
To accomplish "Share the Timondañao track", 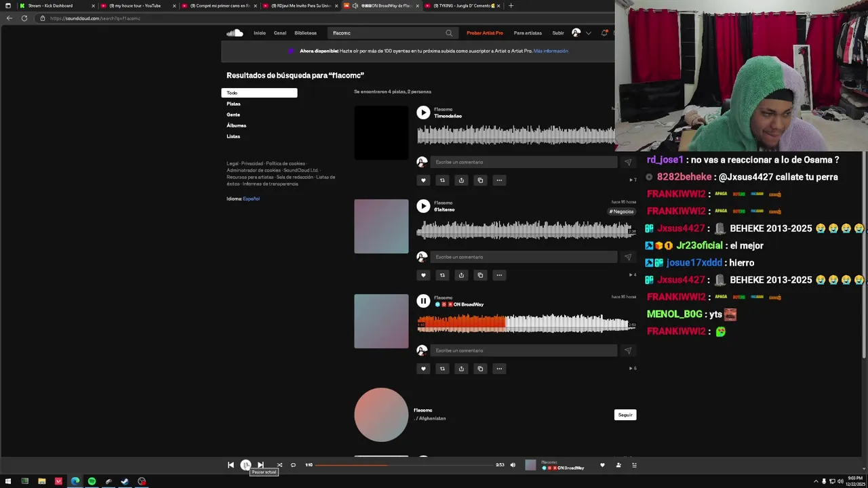I will tap(461, 180).
